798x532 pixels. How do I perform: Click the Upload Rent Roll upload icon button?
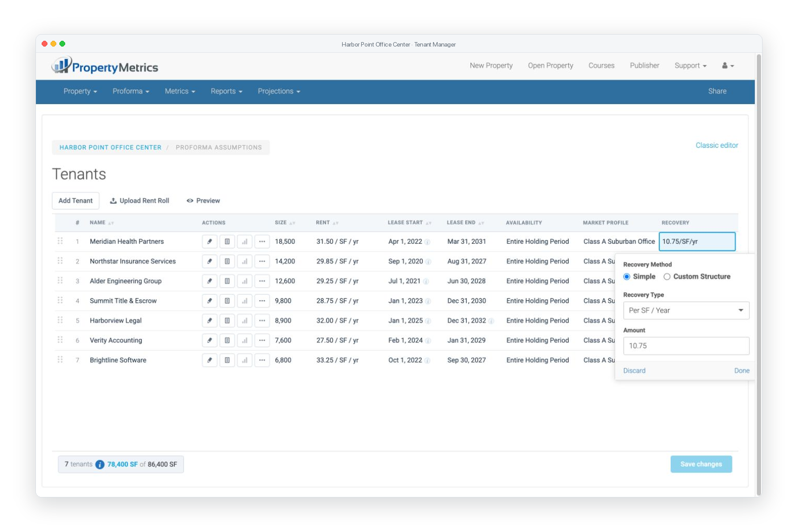pos(140,201)
